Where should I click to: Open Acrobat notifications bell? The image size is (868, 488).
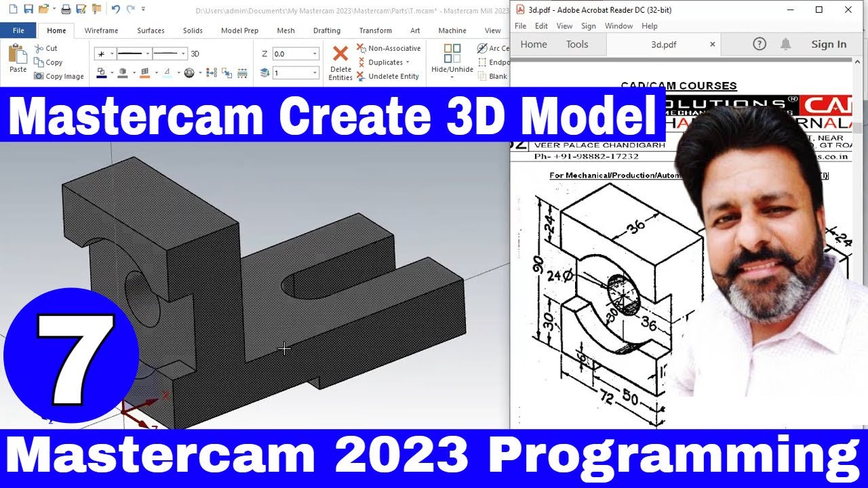785,44
